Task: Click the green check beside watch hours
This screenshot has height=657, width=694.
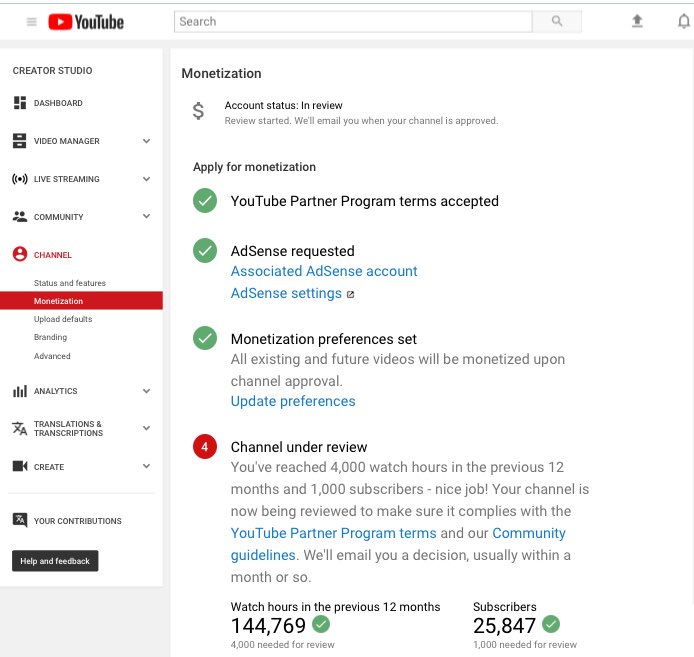Action: 321,624
